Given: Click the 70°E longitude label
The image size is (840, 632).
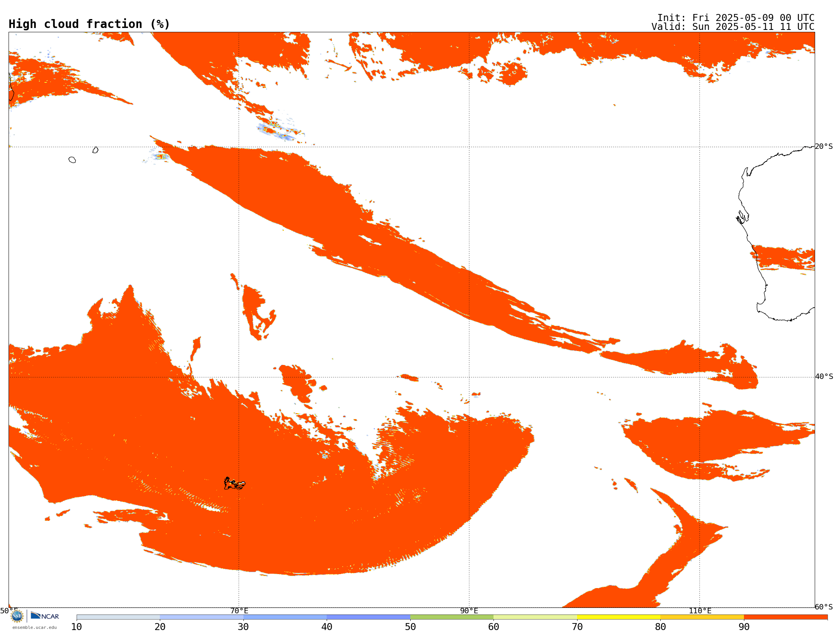Looking at the screenshot, I should pyautogui.click(x=239, y=611).
